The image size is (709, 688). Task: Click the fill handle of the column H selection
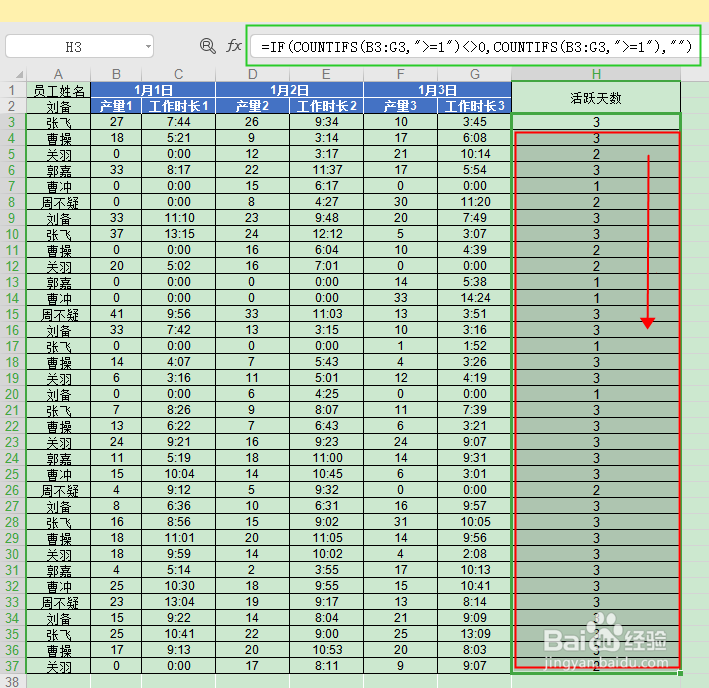(x=681, y=674)
